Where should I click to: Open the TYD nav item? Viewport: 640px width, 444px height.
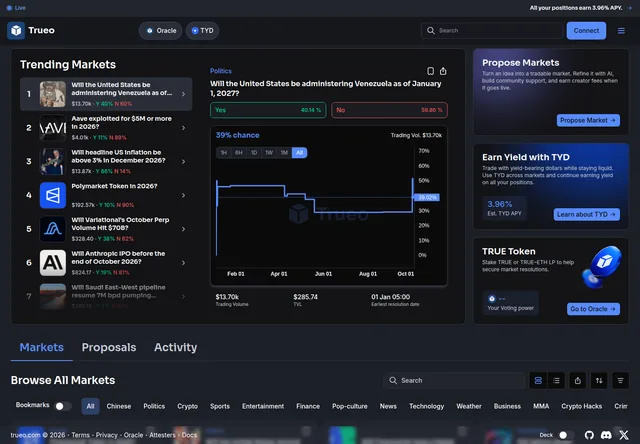(202, 31)
